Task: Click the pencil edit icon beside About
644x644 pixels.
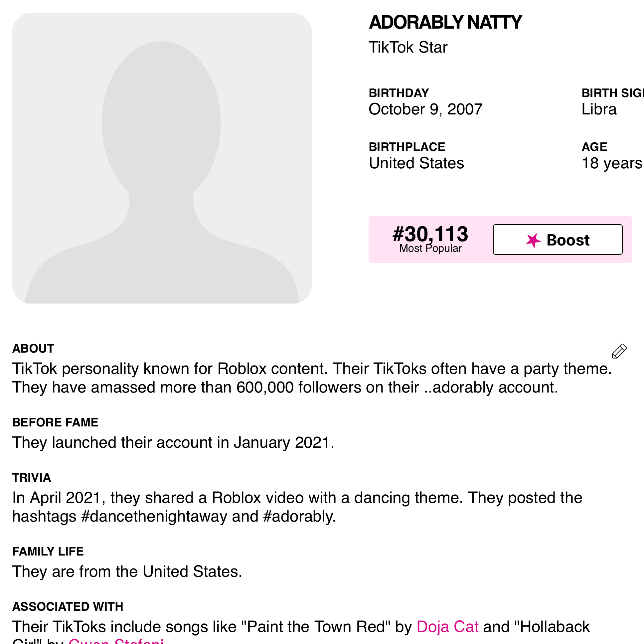Action: [x=619, y=351]
